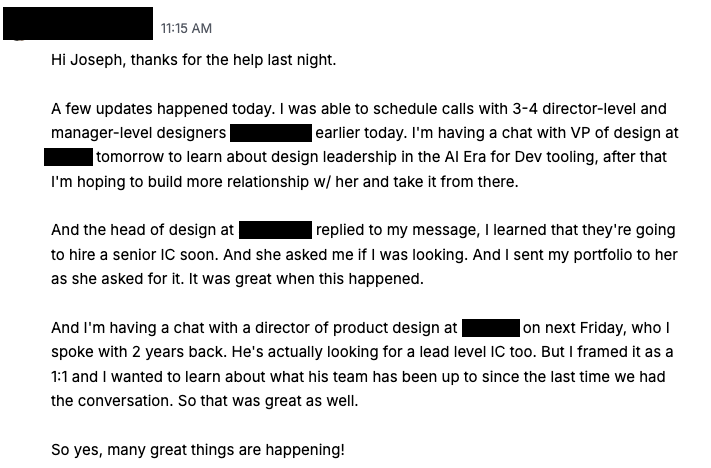Click the closing line 'So yes, many great things'

point(197,449)
